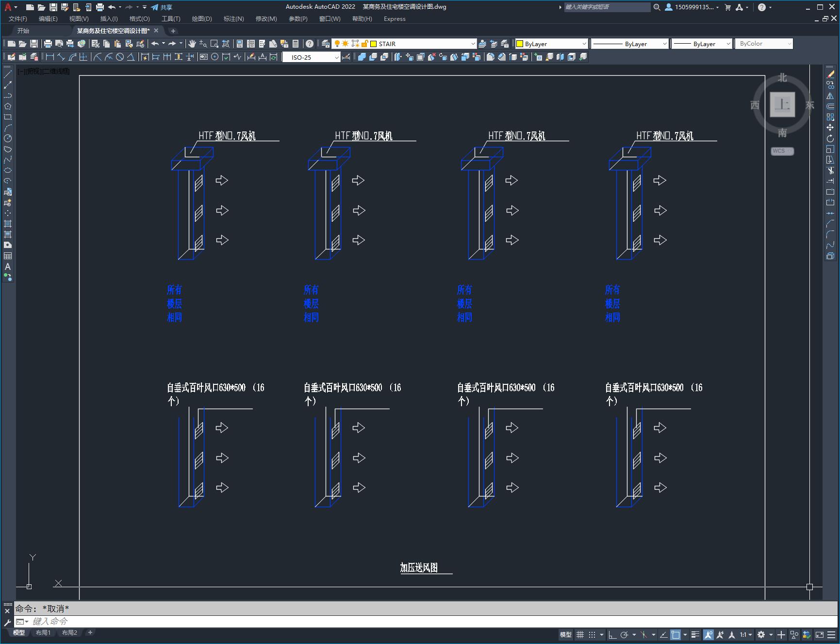840x644 pixels.
Task: Select the Linear dimension tool
Action: (50, 57)
